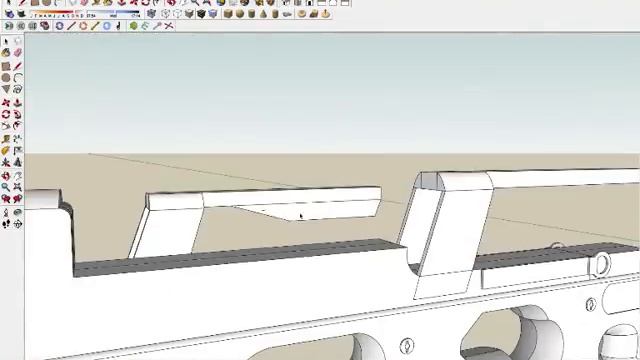Switch to Hidden Line face style
Viewport: 640px width, 360px height.
[x=177, y=14]
